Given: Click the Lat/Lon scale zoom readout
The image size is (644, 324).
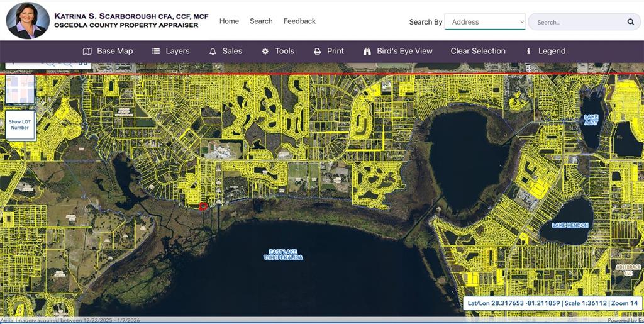Looking at the screenshot, I should (553, 303).
